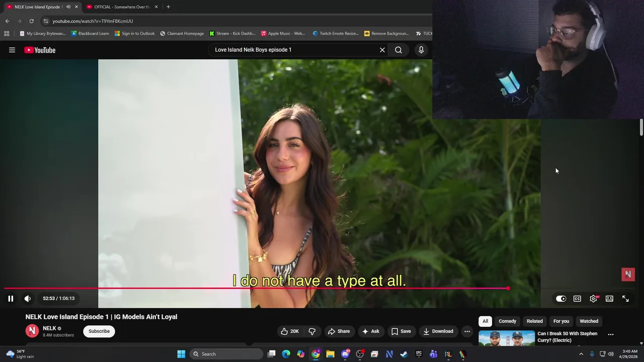
Task: Click the Ask button
Action: pos(370,331)
